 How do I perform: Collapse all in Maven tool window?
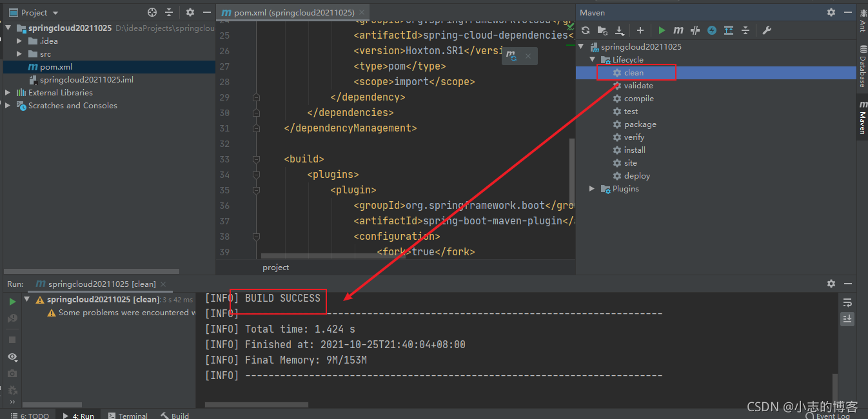click(745, 30)
